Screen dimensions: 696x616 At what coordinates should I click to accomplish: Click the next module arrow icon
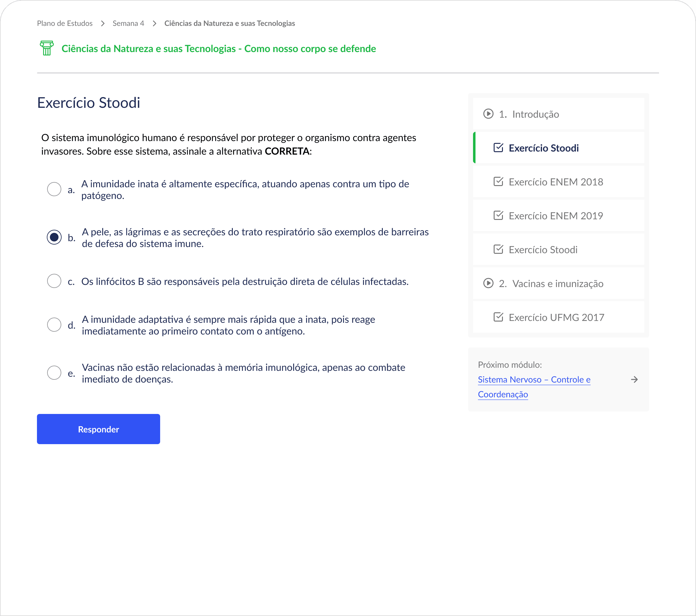[x=634, y=379]
